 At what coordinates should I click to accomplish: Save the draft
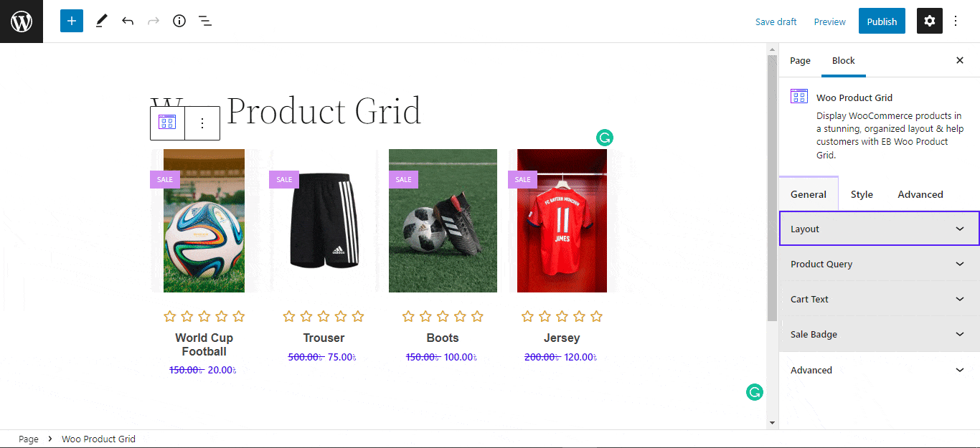tap(776, 22)
